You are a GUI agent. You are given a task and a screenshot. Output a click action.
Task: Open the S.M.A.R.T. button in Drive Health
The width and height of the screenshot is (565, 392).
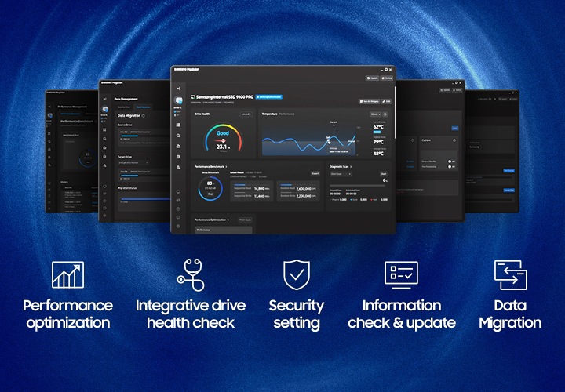246,114
